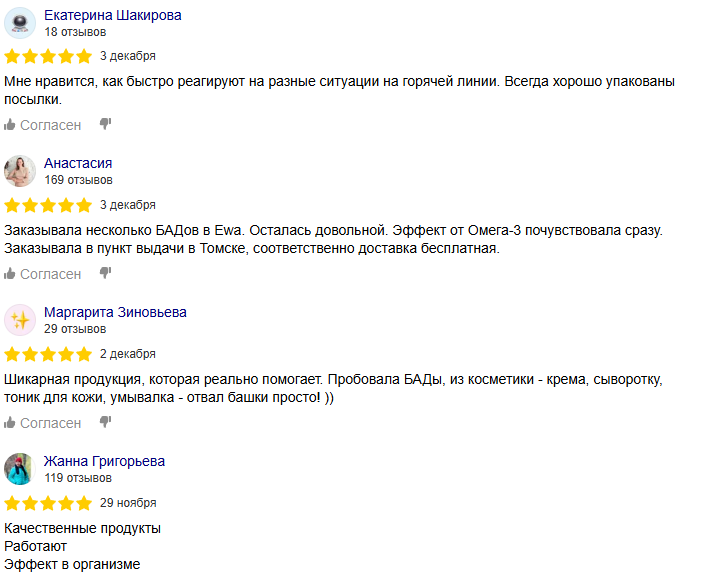Click thumbs-up icon under Екатерина Шакирова's review

[x=11, y=125]
